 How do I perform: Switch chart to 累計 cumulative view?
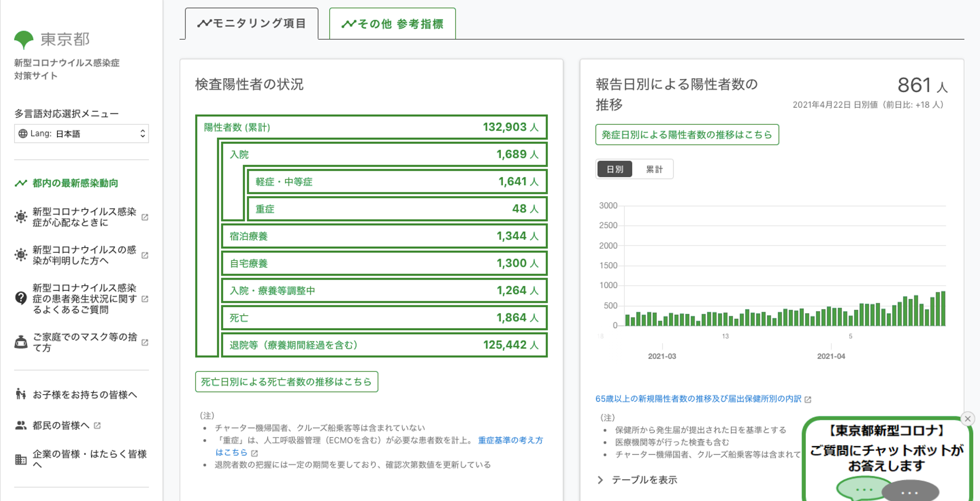pyautogui.click(x=654, y=169)
